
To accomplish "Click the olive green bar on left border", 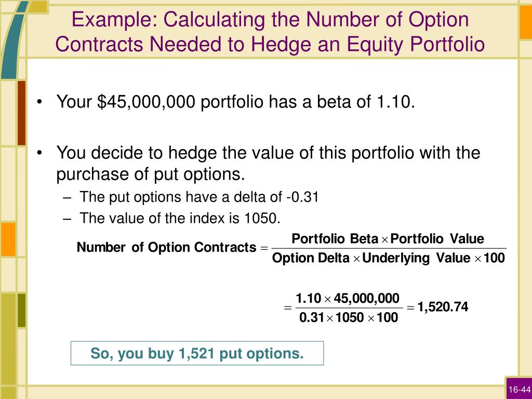I will (21, 310).
